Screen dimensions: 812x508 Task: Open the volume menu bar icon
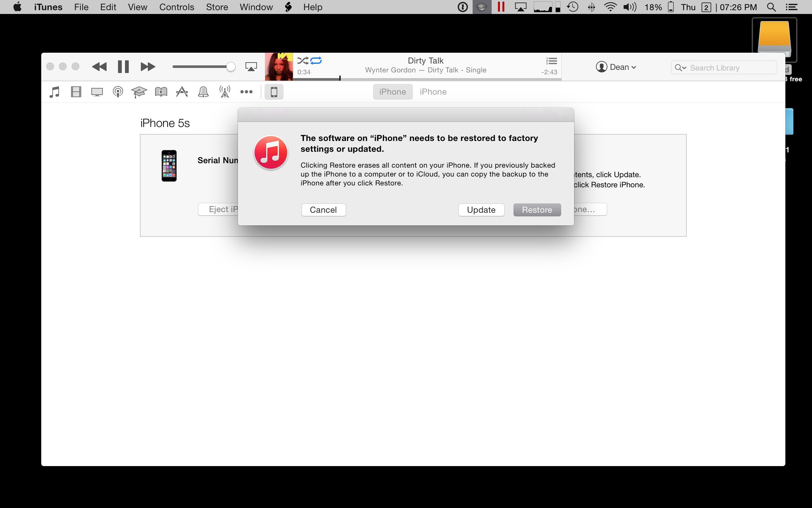click(x=630, y=7)
